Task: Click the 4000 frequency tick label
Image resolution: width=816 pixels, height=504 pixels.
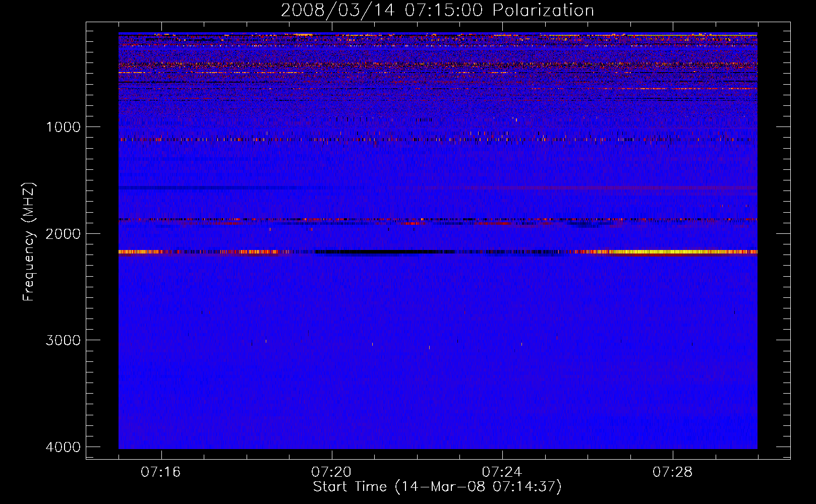Action: pos(63,447)
